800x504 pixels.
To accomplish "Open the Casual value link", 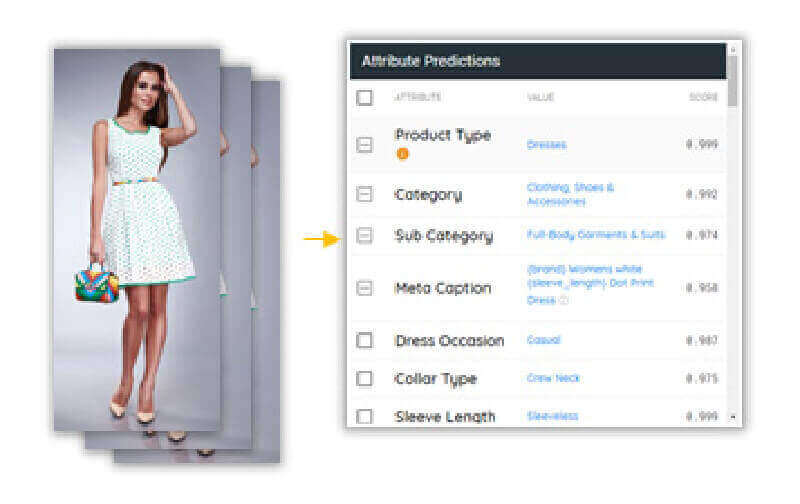I will (543, 340).
